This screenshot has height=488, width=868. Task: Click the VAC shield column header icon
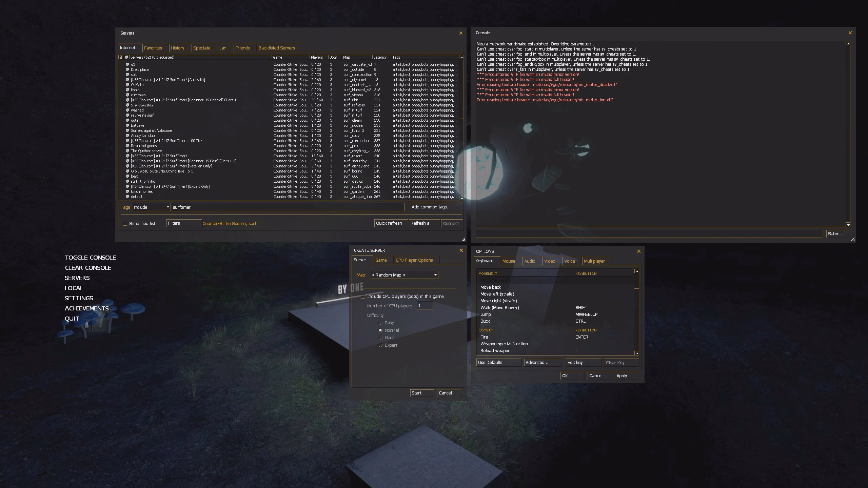tap(126, 57)
